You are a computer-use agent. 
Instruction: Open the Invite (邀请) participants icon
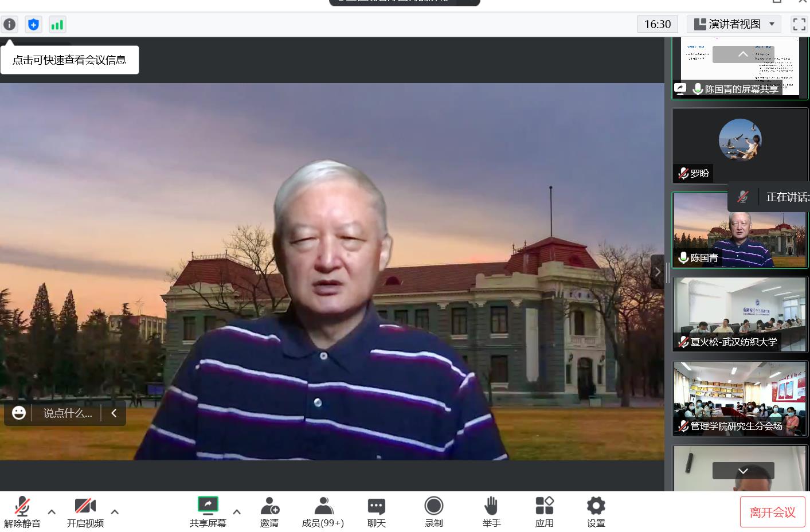click(269, 511)
